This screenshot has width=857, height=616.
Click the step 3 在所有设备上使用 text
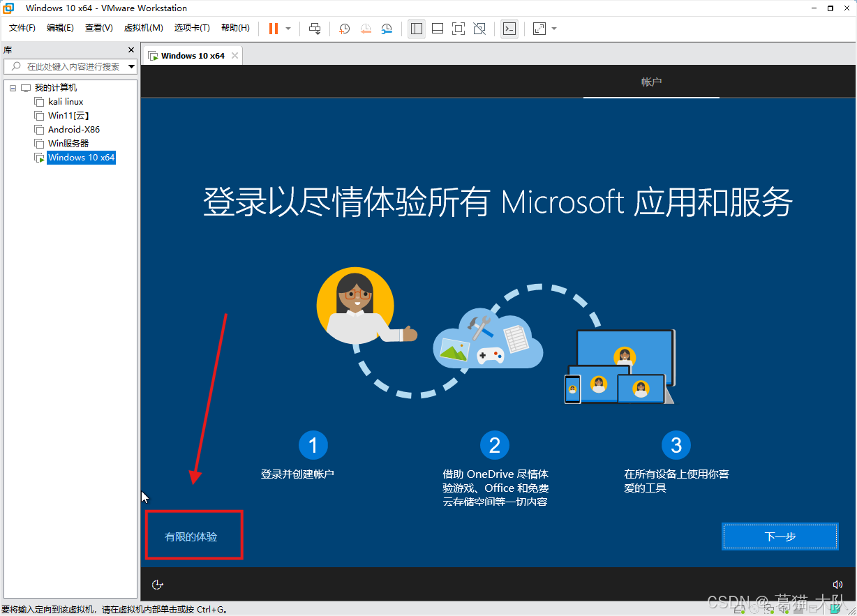(676, 481)
